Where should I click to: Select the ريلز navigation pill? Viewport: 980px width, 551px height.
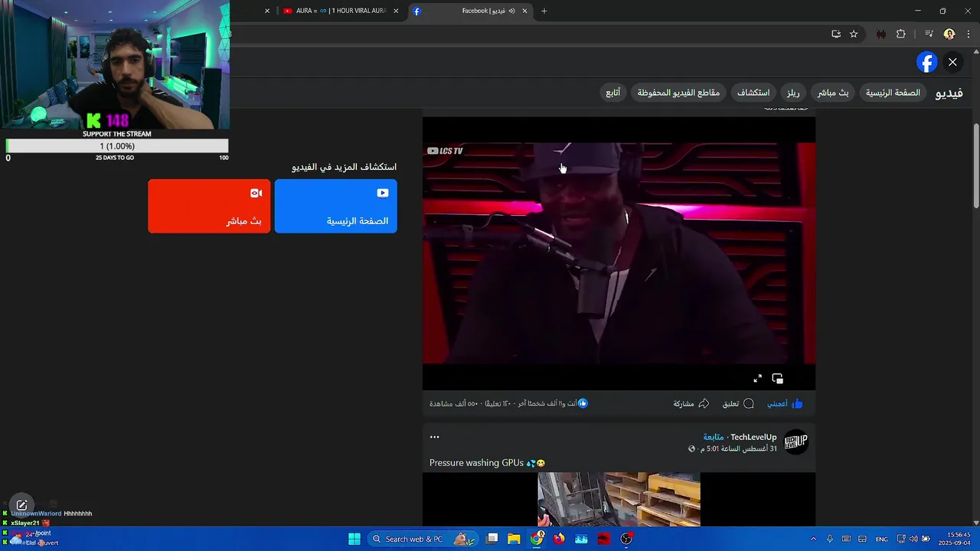(x=792, y=93)
